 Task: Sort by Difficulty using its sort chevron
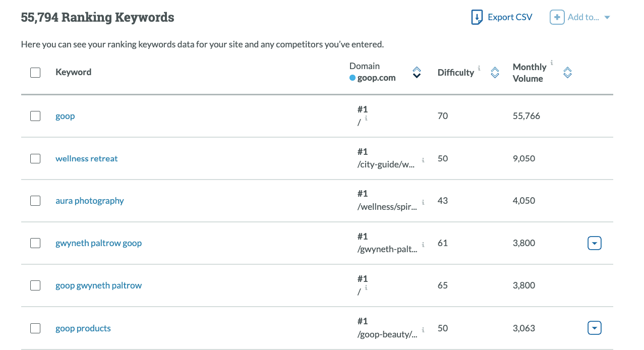tap(494, 72)
